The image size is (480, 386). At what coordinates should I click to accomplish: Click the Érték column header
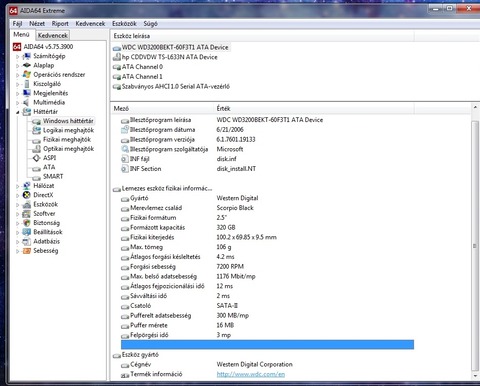(315, 109)
